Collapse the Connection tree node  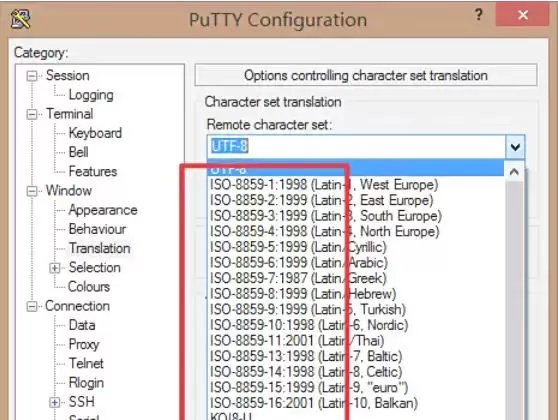[32, 306]
